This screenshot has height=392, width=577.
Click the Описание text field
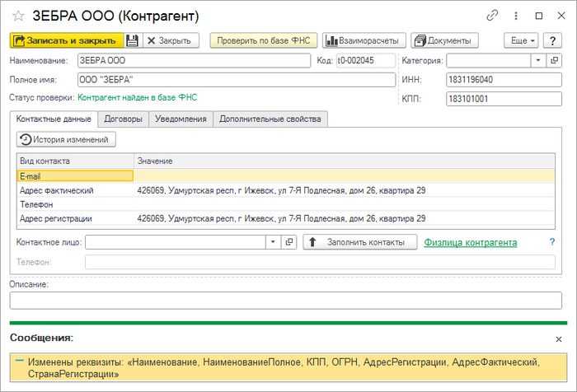(285, 301)
